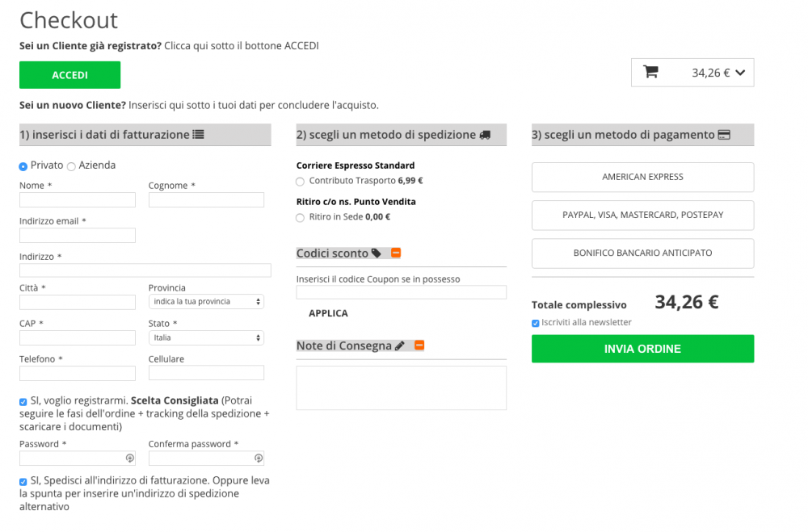Focus the CAP input field
The image size is (808, 532).
click(78, 337)
